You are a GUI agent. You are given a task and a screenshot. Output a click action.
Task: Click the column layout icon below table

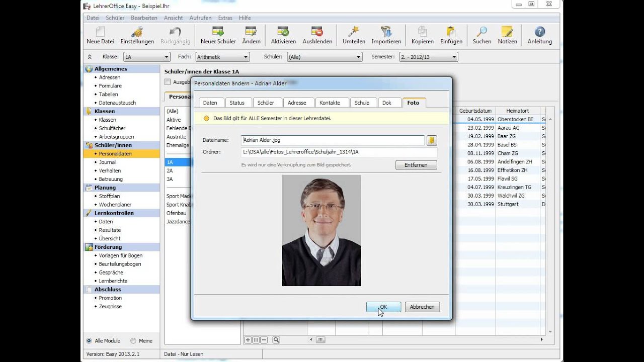tap(256, 340)
